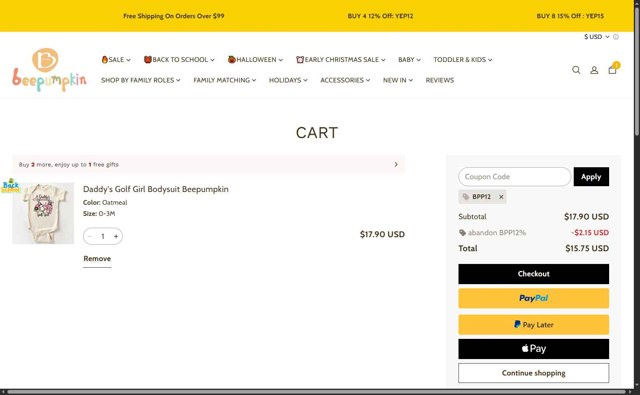Click the Beepumpkin logo

point(49,70)
